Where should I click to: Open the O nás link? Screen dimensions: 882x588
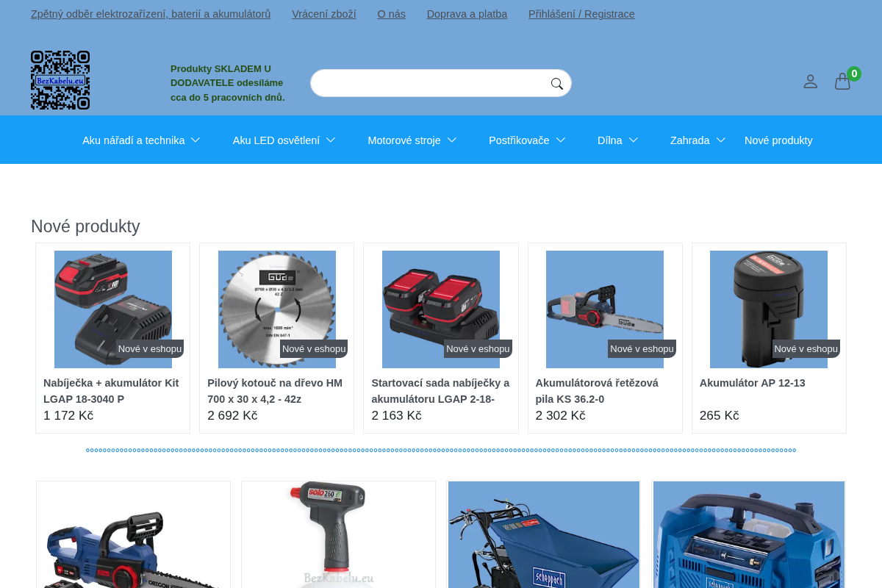pos(392,14)
